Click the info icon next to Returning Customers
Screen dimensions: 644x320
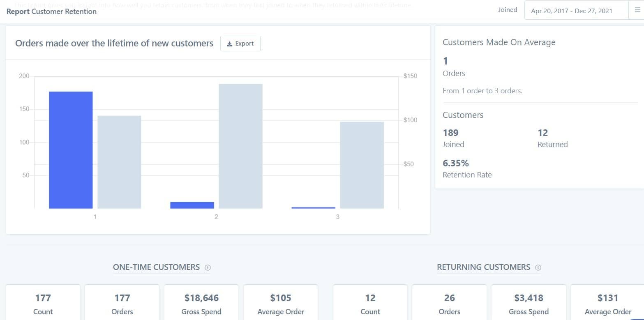[538, 267]
